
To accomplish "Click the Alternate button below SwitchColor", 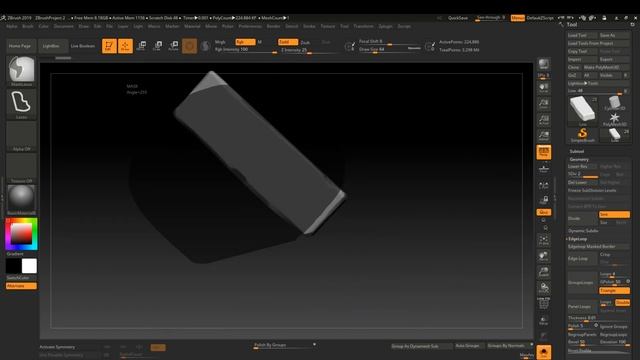I will click(21, 286).
